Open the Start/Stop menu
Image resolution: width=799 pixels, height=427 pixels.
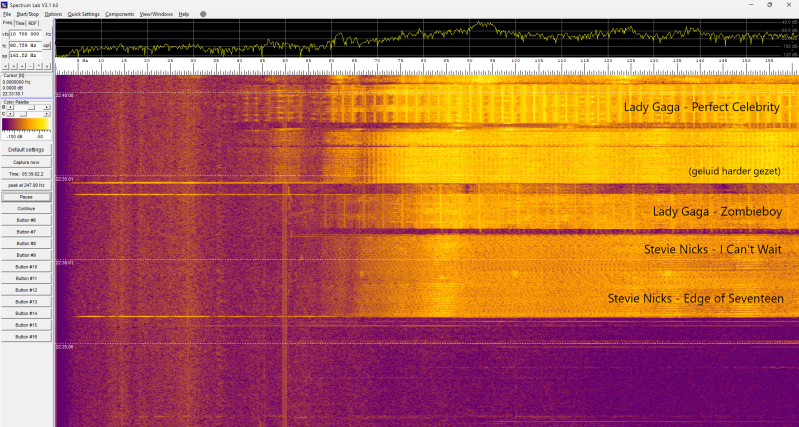click(28, 14)
